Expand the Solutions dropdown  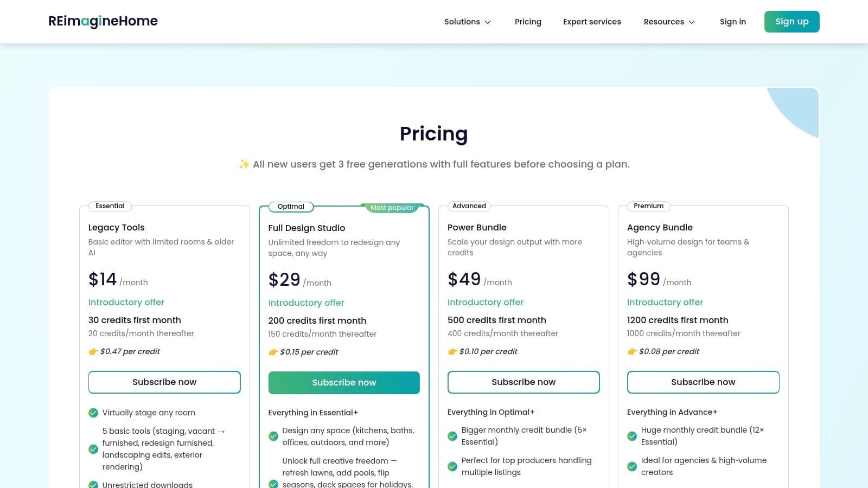467,22
